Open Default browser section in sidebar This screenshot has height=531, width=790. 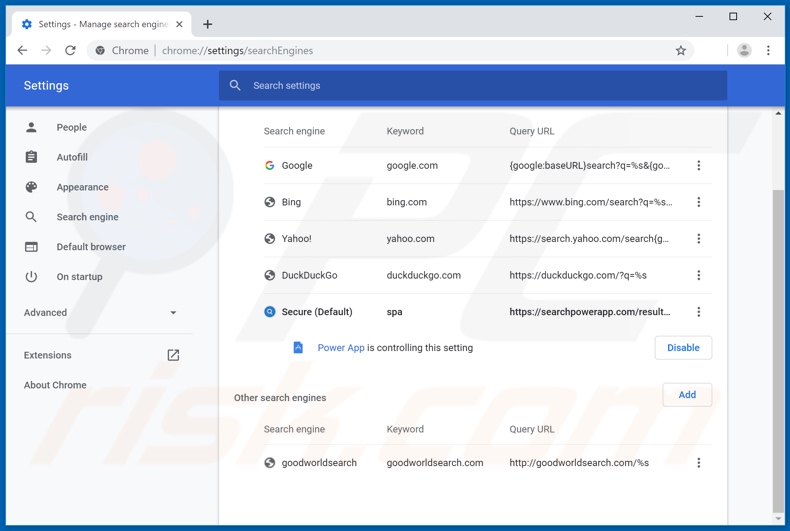coord(91,247)
